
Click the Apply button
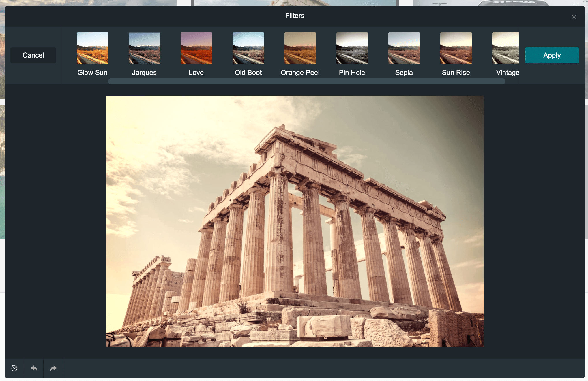click(x=552, y=55)
